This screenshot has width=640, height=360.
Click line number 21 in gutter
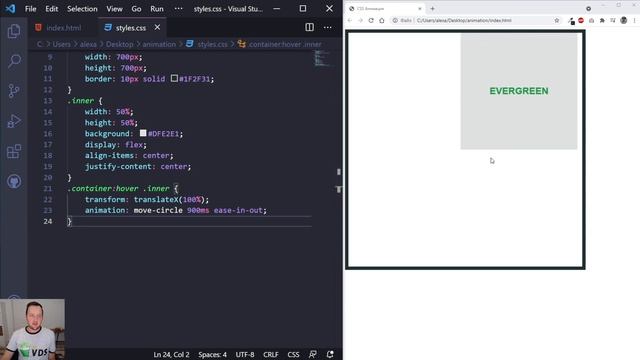point(48,188)
